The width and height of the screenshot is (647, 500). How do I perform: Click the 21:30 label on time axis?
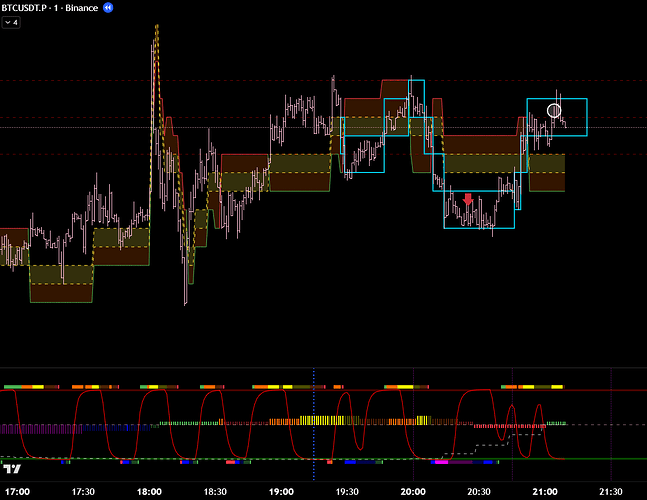tap(610, 491)
